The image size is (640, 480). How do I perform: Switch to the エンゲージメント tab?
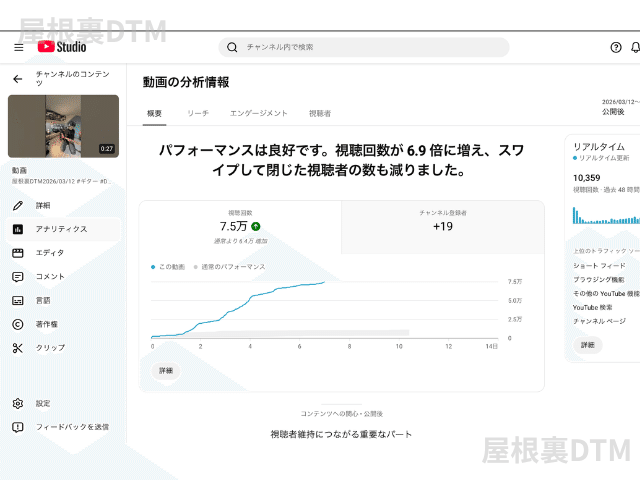tap(258, 113)
